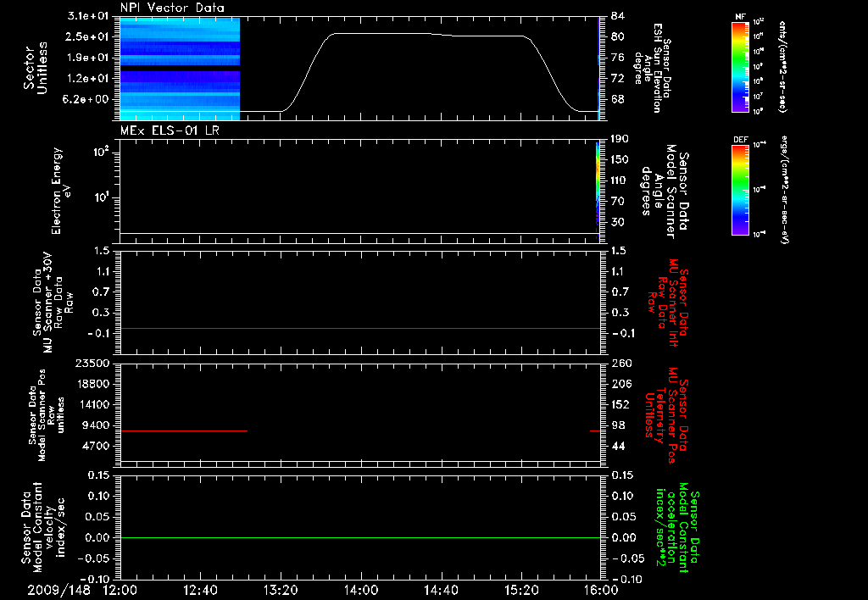The height and width of the screenshot is (600, 868).
Task: Click the '14:00' time tick label
Action: click(361, 590)
